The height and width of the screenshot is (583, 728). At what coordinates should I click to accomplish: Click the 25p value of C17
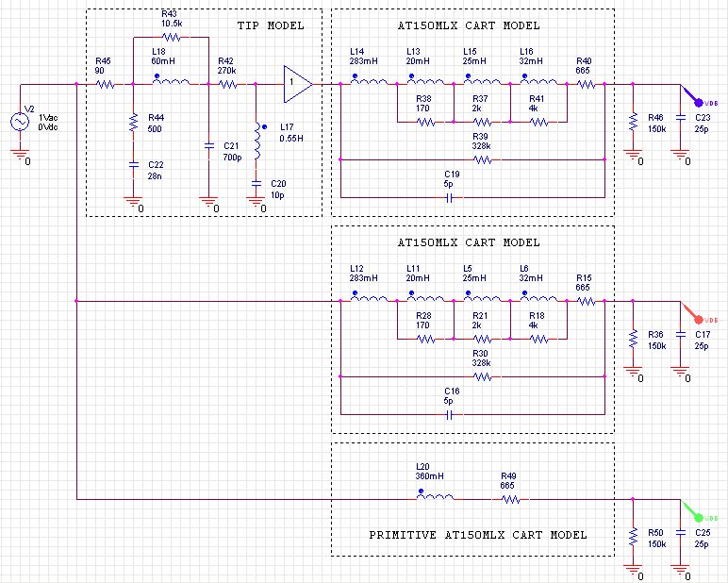tap(702, 346)
